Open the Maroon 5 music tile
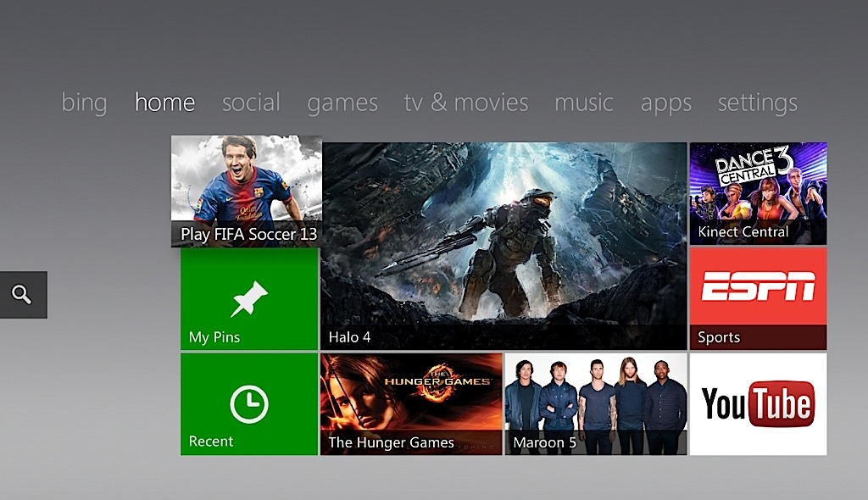The height and width of the screenshot is (500, 868). pos(596,404)
